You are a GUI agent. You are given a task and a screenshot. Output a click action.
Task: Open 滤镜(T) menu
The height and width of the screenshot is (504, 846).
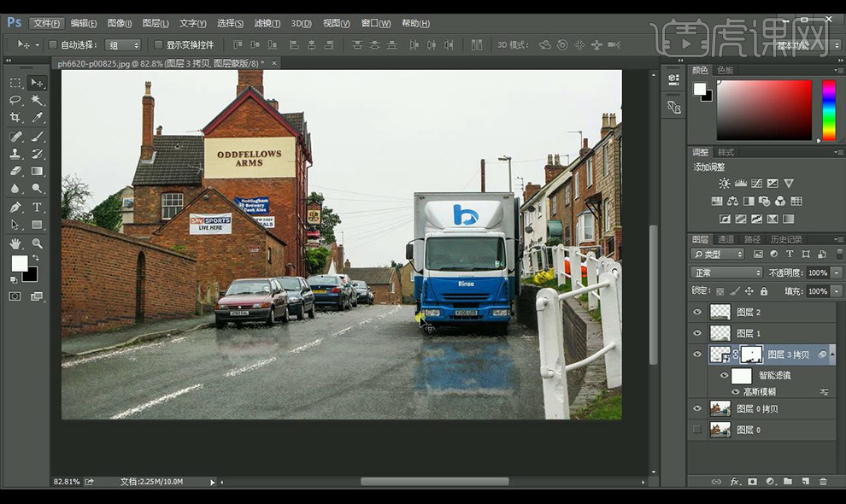pyautogui.click(x=267, y=23)
